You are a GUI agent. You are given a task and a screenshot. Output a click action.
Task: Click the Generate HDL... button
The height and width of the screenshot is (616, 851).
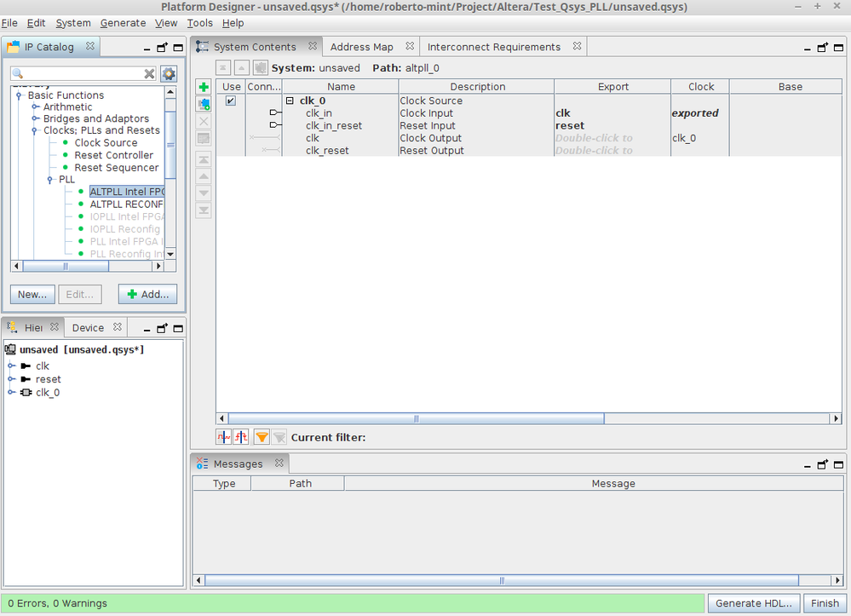(x=753, y=603)
